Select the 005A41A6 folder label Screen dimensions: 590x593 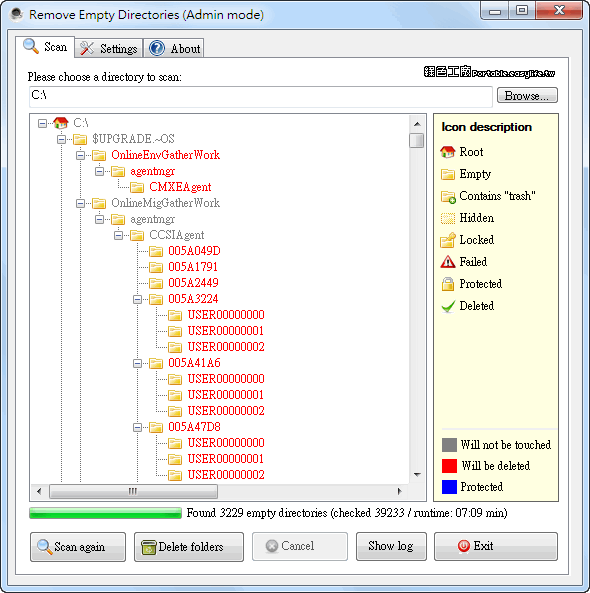click(194, 363)
